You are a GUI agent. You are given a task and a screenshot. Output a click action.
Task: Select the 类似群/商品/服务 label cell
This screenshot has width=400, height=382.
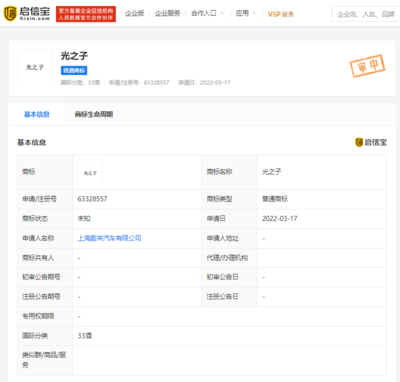[x=44, y=360]
